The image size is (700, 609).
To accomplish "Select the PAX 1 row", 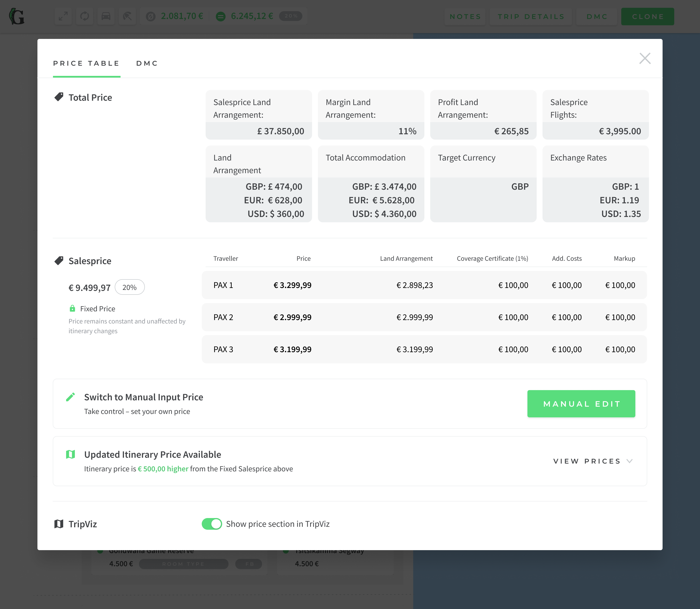I will (x=424, y=285).
